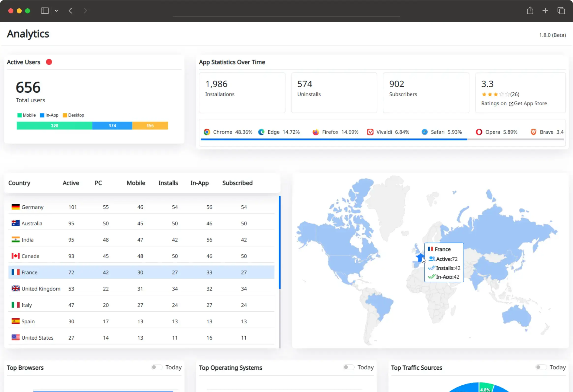The width and height of the screenshot is (573, 392).
Task: Sort table by PC column header
Action: click(x=98, y=183)
